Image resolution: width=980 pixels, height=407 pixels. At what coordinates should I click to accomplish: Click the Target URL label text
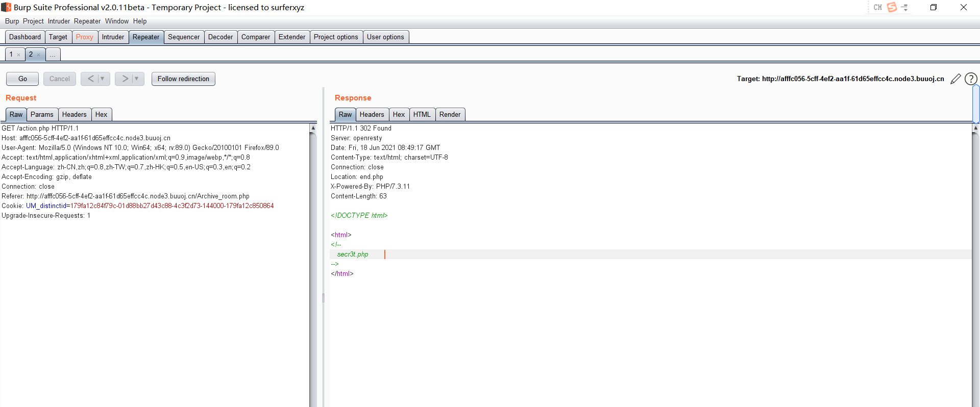point(841,79)
